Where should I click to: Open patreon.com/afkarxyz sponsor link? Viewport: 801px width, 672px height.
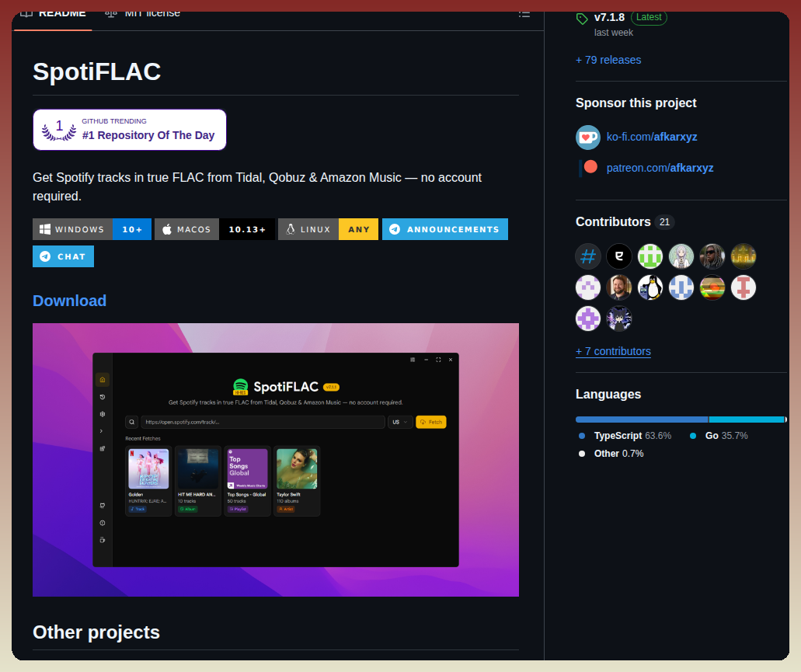tap(660, 168)
